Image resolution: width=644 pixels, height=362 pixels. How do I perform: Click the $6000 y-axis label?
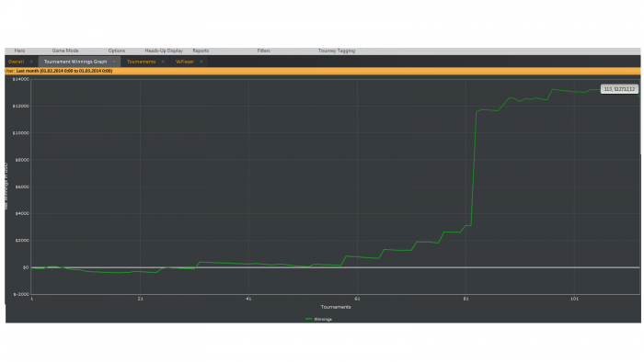tap(22, 187)
